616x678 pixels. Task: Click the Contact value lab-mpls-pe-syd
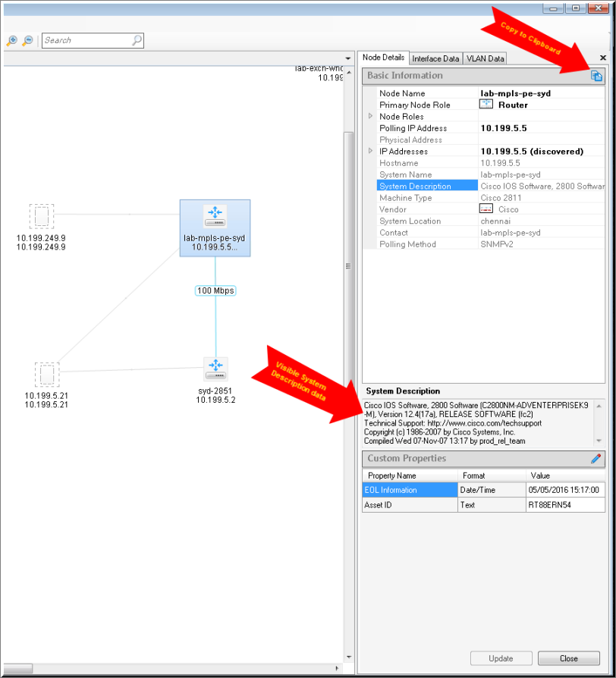click(x=511, y=233)
